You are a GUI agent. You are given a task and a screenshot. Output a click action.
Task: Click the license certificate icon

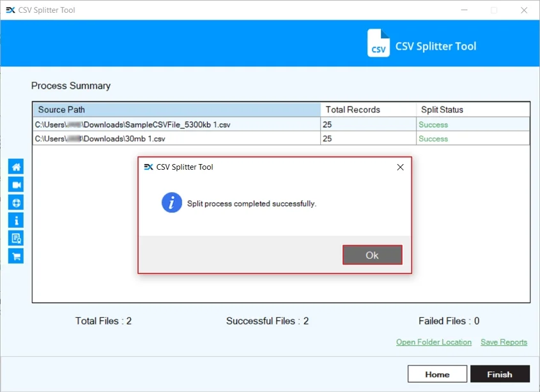point(16,238)
